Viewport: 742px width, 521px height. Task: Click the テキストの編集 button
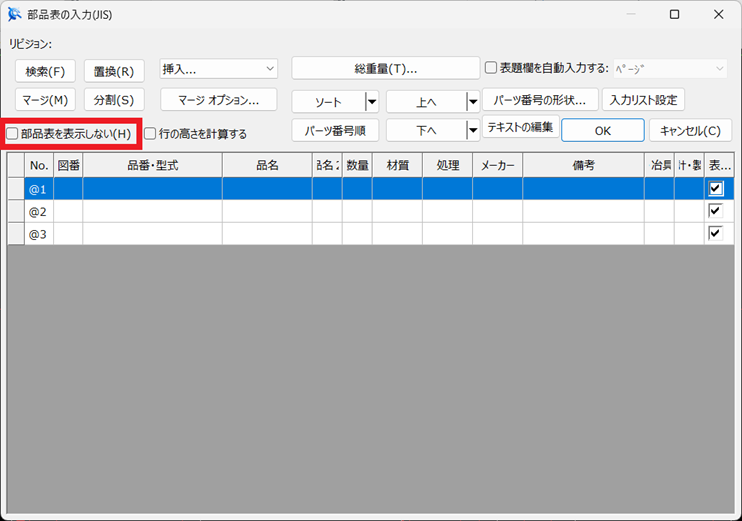[x=521, y=127]
